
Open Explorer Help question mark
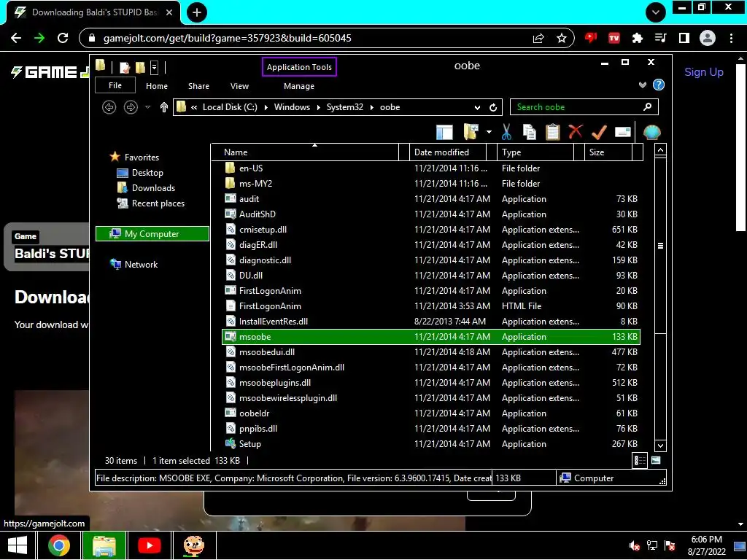[x=659, y=85]
